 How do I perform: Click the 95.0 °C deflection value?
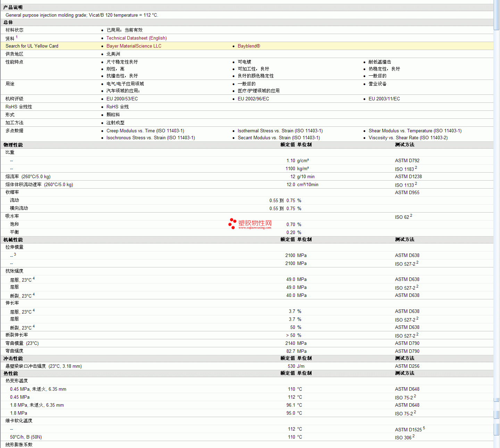294,413
